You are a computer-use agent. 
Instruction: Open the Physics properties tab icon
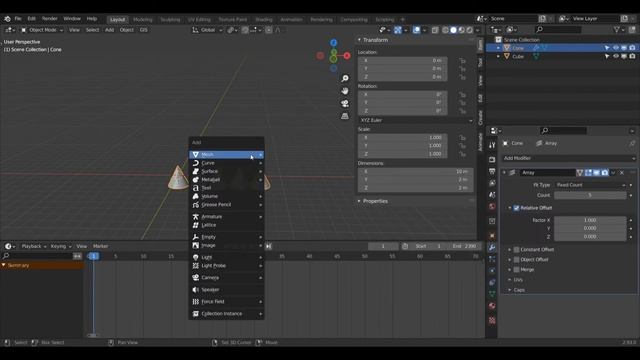(x=492, y=271)
